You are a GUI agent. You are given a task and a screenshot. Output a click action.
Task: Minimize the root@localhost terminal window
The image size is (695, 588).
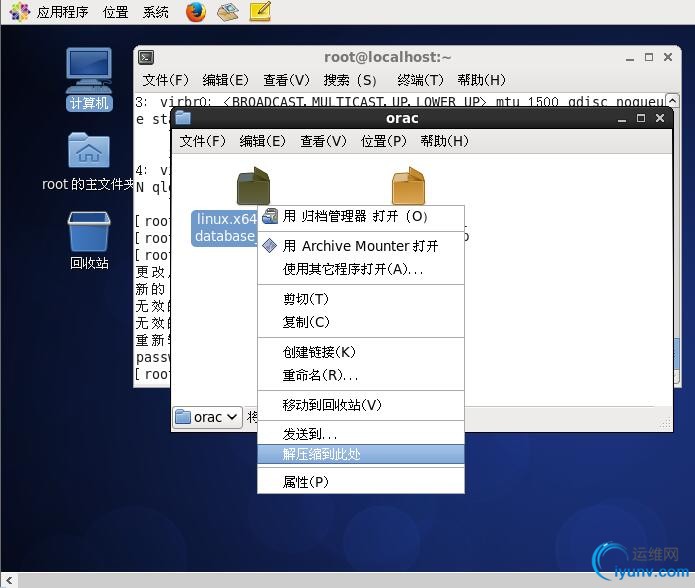[630, 58]
